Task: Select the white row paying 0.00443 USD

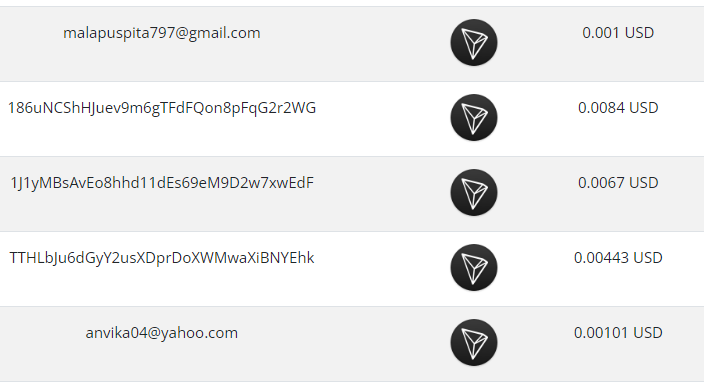Action: point(352,269)
